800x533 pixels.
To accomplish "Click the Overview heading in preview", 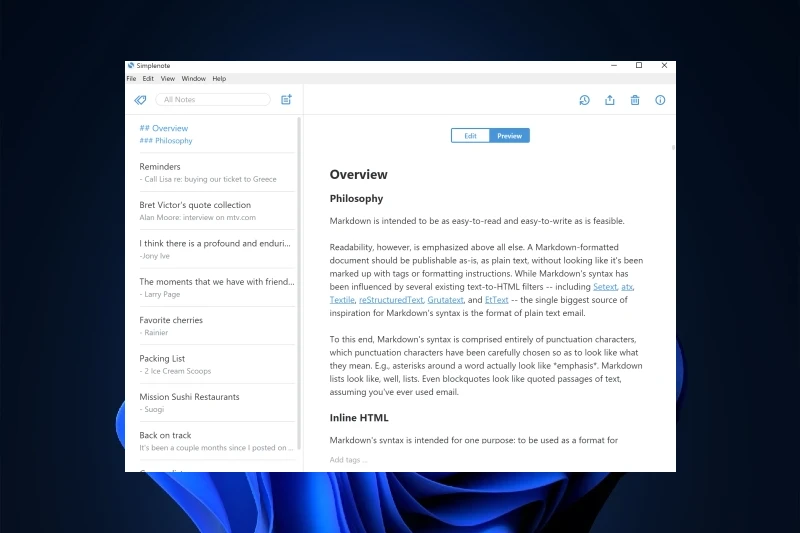I will click(x=358, y=174).
